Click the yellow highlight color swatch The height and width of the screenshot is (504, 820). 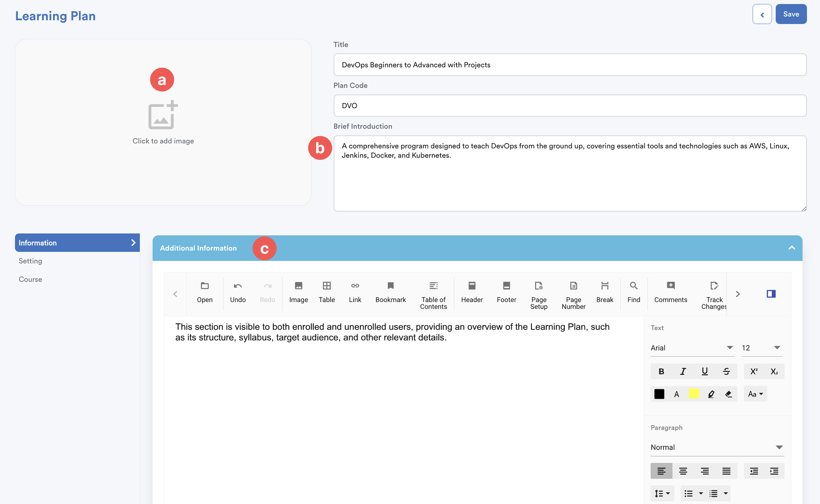pos(694,394)
